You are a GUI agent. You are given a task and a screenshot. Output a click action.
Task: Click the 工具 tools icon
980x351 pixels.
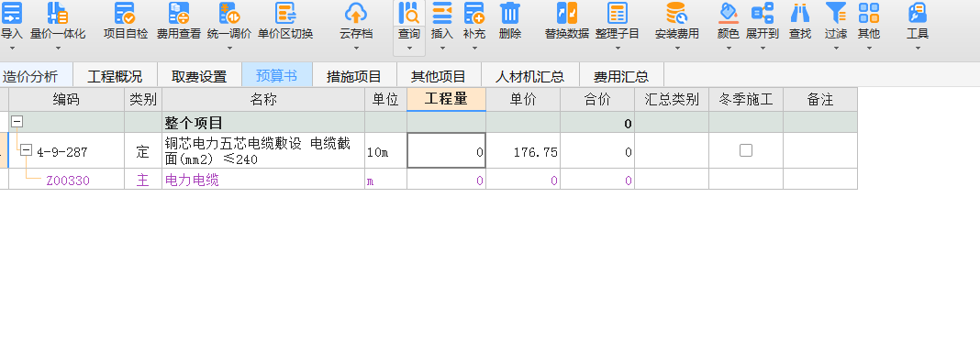[918, 13]
